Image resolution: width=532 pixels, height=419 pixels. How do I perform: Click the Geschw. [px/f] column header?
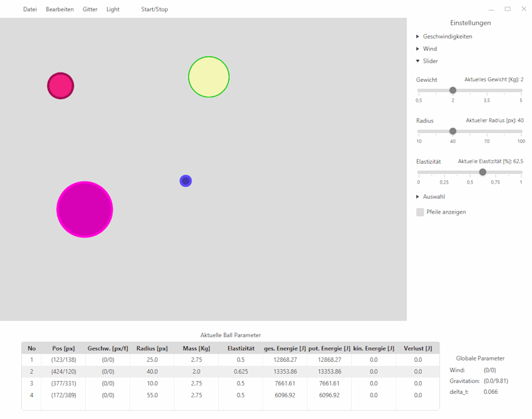tap(108, 349)
